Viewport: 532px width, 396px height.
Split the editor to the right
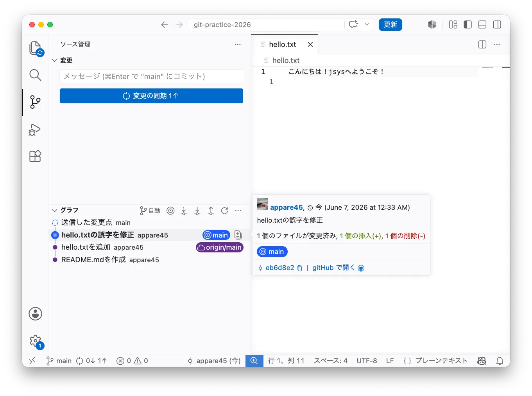(482, 44)
